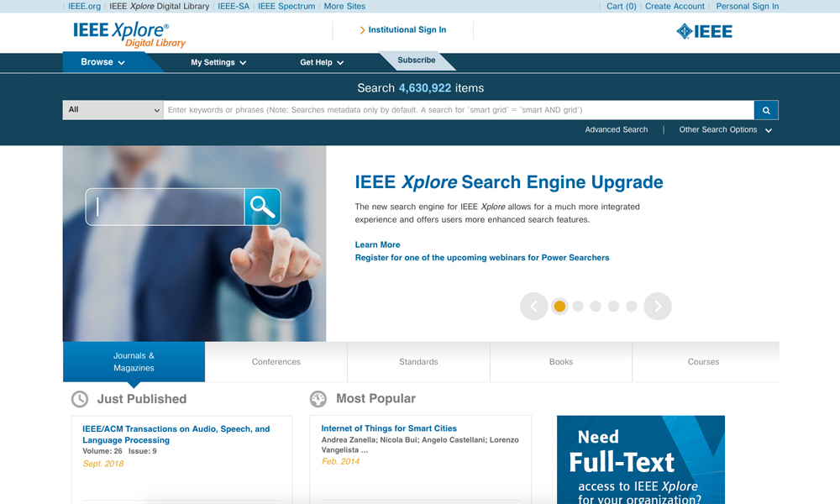The height and width of the screenshot is (504, 840).
Task: Open the All search category dropdown
Action: tap(113, 110)
